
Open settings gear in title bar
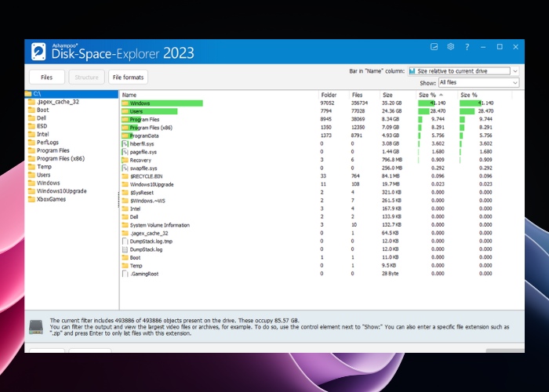451,46
